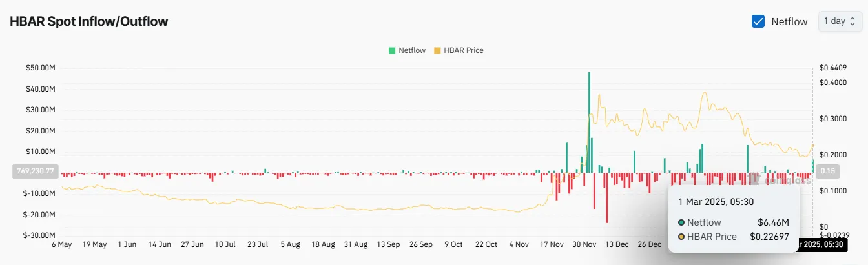Click the tallest green inflow bar
868x265 pixels.
click(x=589, y=123)
